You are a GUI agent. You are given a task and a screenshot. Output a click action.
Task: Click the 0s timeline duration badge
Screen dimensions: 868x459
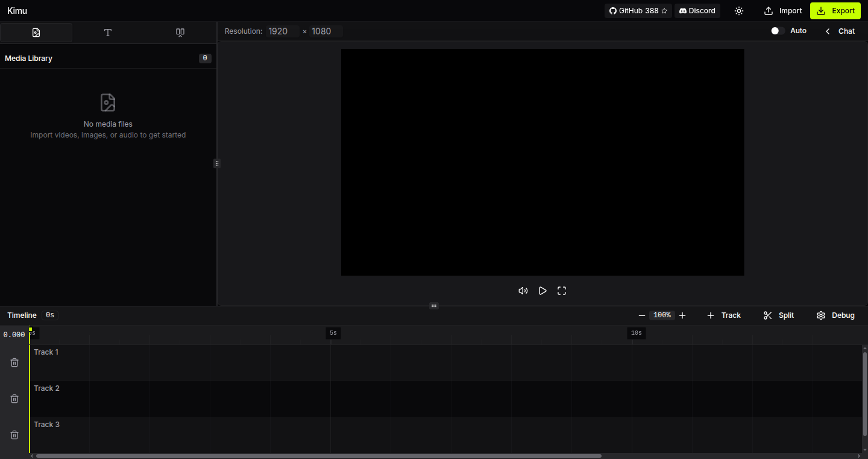[x=50, y=315]
